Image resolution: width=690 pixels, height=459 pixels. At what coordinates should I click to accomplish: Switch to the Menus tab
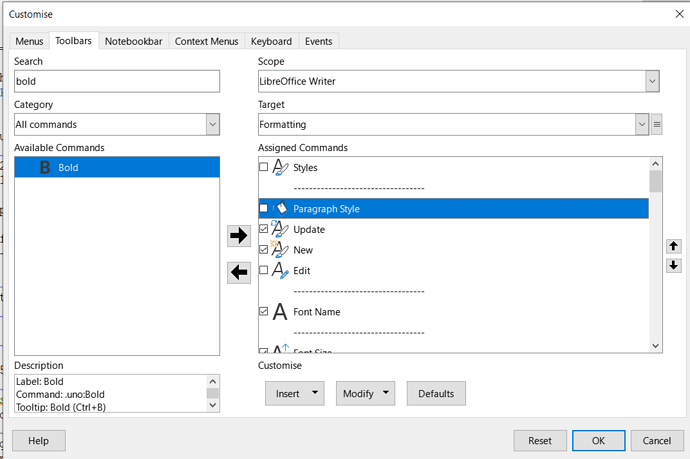point(29,41)
